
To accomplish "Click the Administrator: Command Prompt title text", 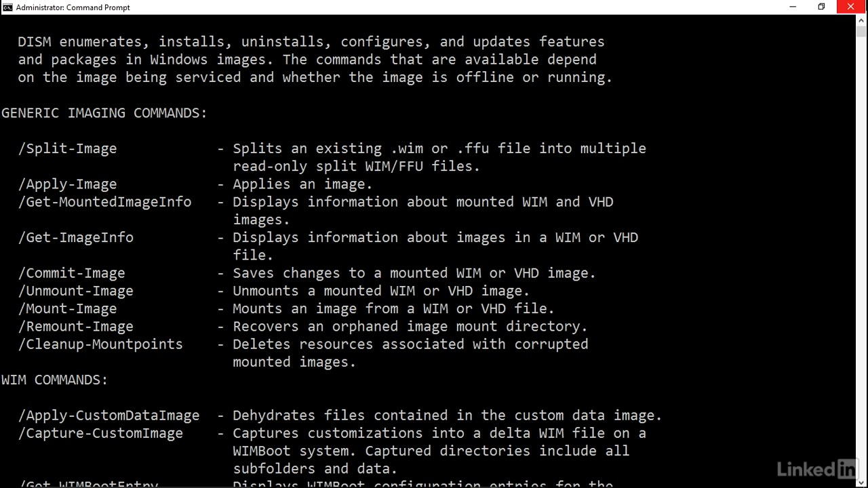I will (x=73, y=7).
